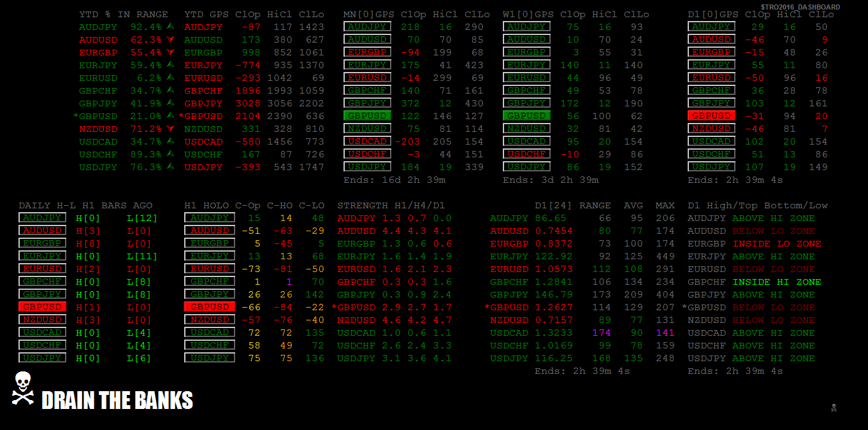Select the red-filled GBPUSD box under D1[0]GPS
This screenshot has width=868, height=430.
tap(711, 116)
